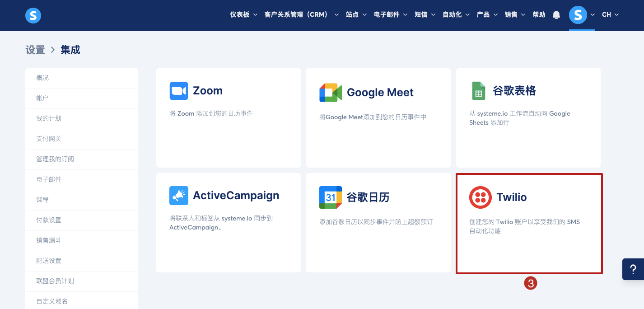Expand the 自动化 dropdown menu
Image resolution: width=644 pixels, height=309 pixels.
[456, 15]
